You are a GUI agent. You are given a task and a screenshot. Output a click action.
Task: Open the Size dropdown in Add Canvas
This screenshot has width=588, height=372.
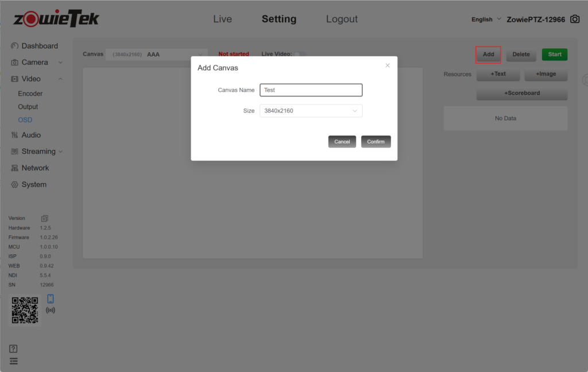pos(311,111)
